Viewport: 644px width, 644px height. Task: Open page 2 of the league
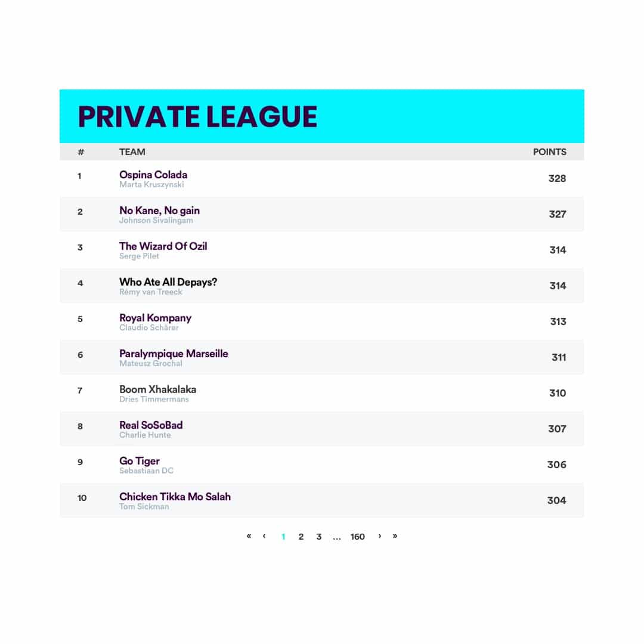301,537
